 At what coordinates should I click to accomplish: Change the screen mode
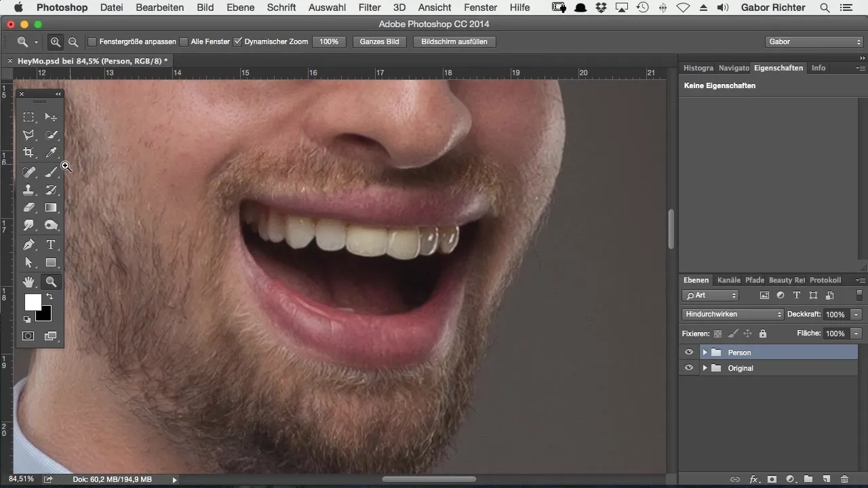click(51, 335)
